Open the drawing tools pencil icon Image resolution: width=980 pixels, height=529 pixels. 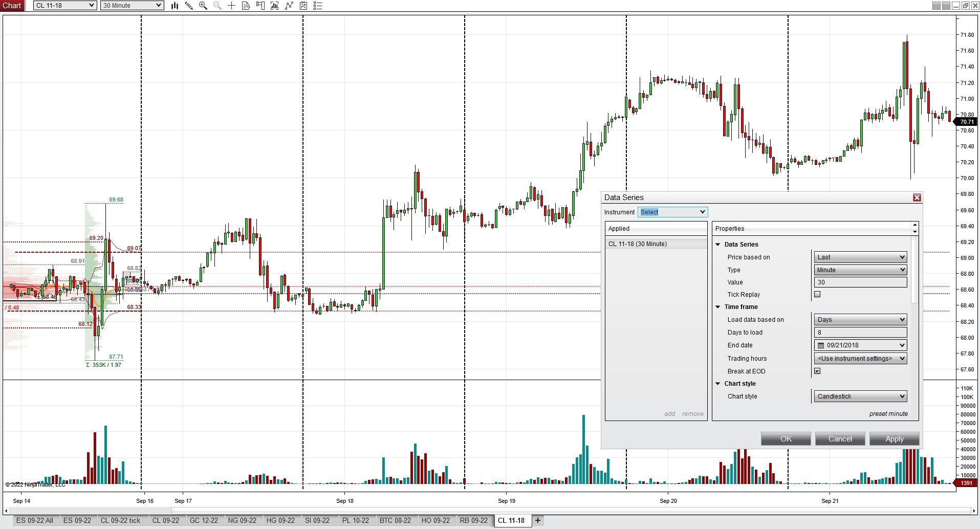[x=189, y=6]
